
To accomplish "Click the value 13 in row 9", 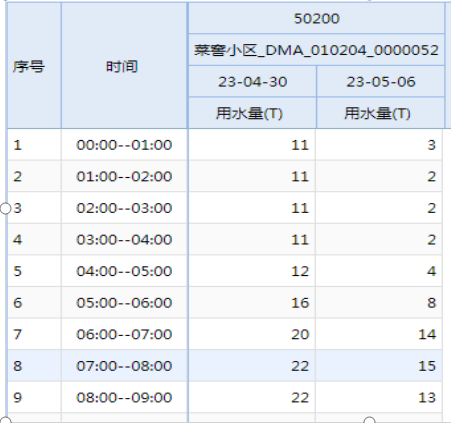I will pos(427,397).
